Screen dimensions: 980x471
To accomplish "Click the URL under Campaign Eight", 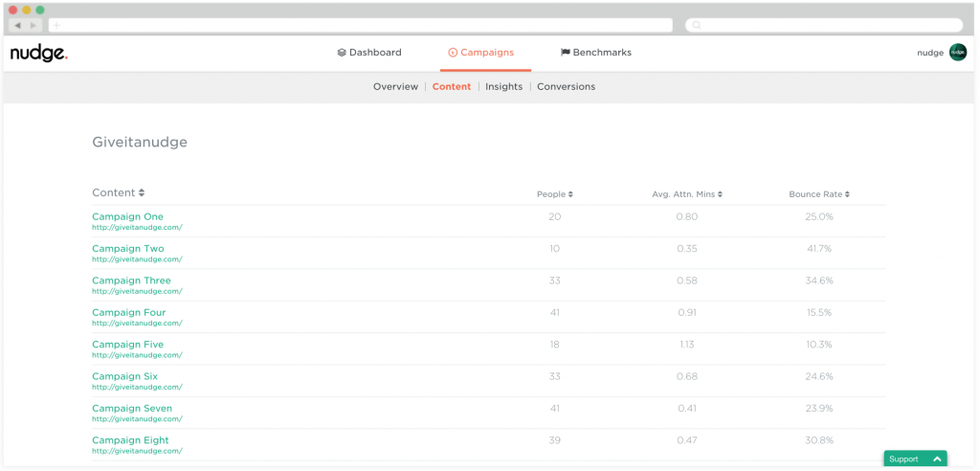I will click(137, 451).
